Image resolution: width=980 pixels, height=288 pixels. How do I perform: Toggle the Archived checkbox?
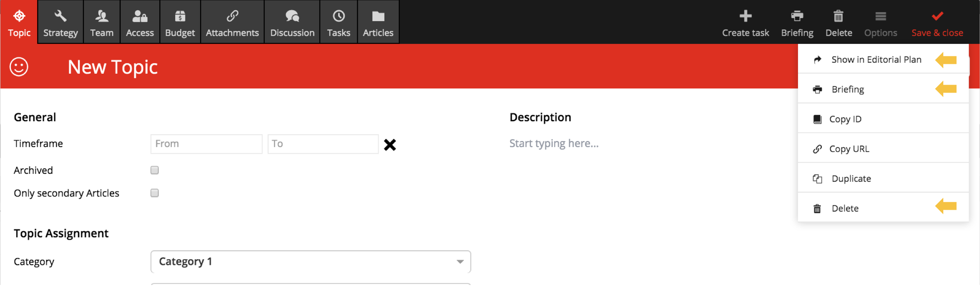tap(154, 170)
